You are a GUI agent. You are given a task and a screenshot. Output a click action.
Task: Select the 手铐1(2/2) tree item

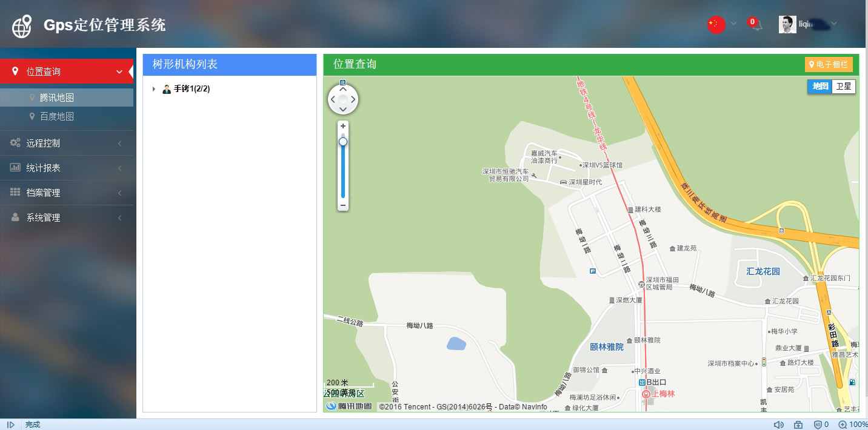tap(192, 89)
